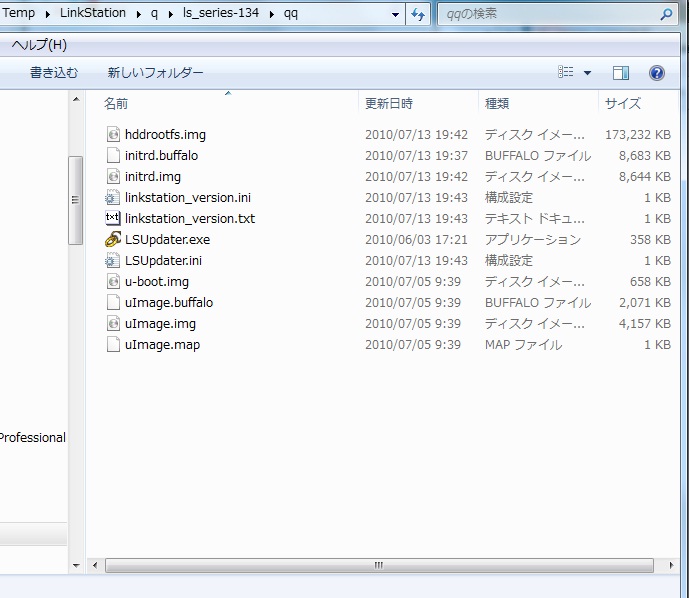Open the ヘルプ(H) menu

coord(39,45)
